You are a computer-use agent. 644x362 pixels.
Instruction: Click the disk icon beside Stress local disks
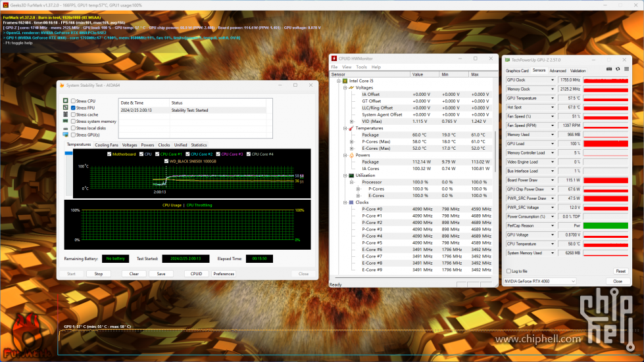[x=66, y=128]
